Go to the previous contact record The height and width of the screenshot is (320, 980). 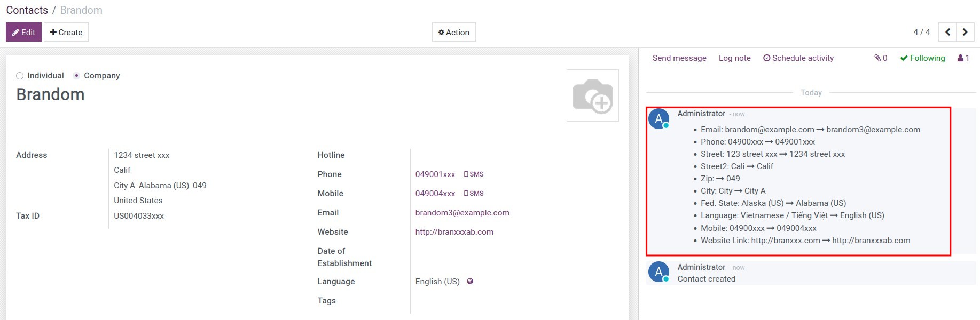947,32
